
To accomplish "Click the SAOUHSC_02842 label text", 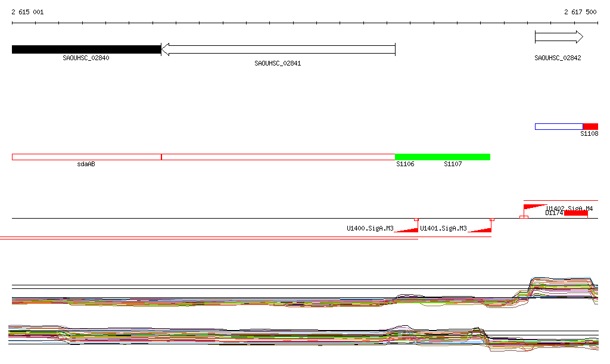I will pos(558,58).
